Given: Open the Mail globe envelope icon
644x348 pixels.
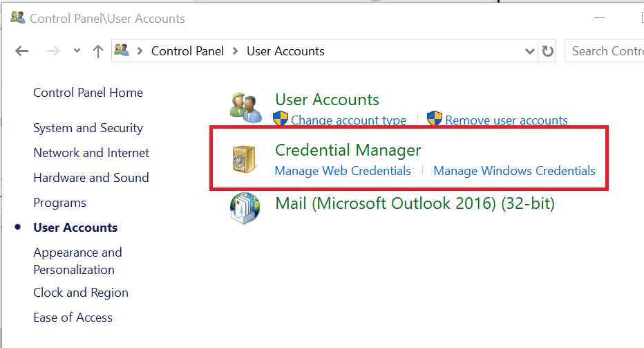Looking at the screenshot, I should 245,208.
